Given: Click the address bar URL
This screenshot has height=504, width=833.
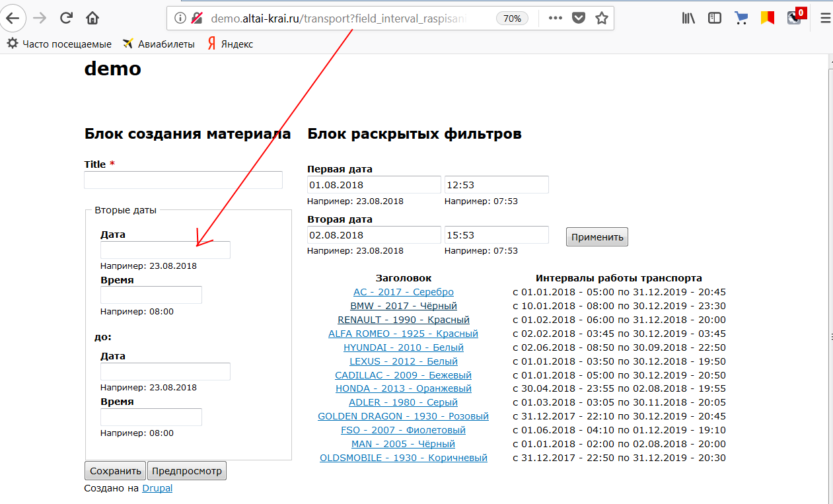Looking at the screenshot, I should click(x=338, y=18).
